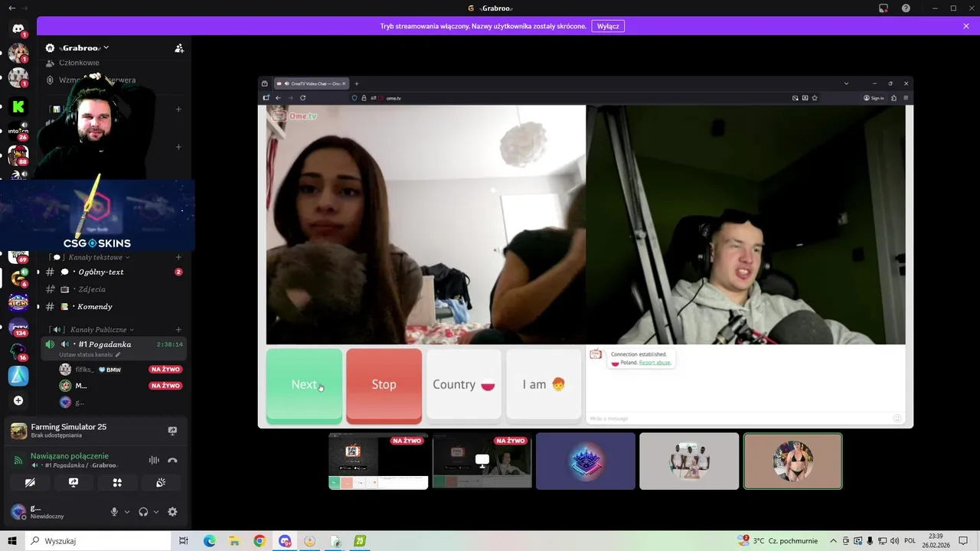Viewport: 980px width, 551px height.
Task: Open the I am gender selector
Action: (544, 385)
